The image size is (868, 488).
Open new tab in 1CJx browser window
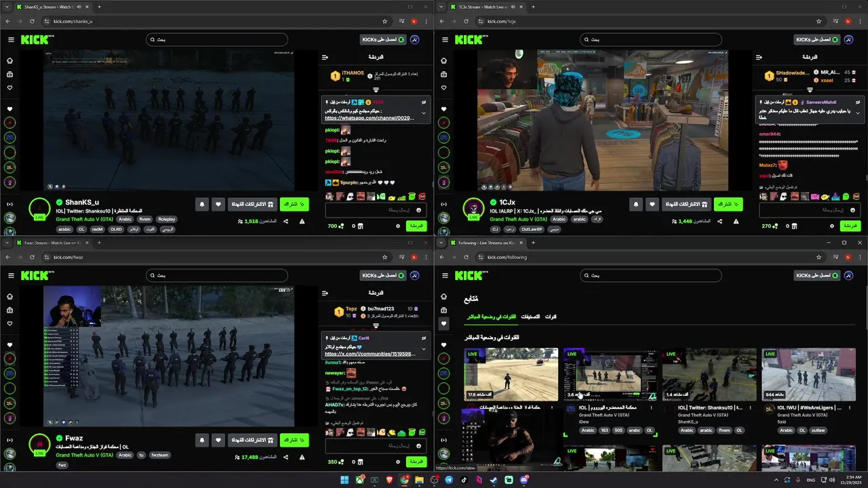tap(533, 7)
